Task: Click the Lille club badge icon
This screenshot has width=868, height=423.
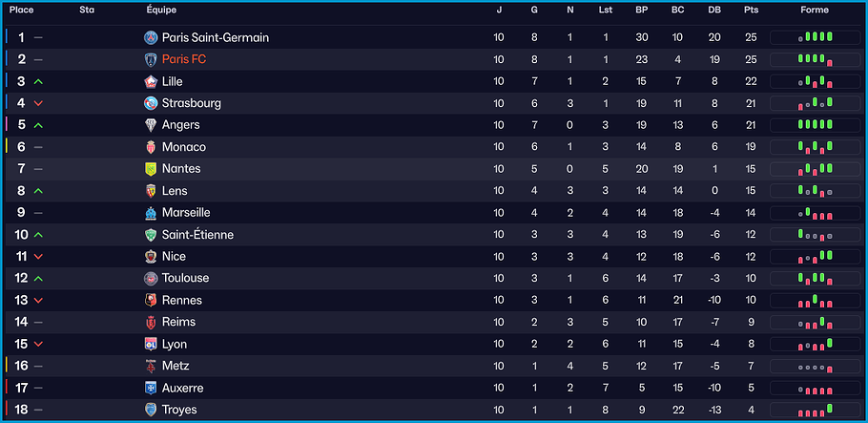Action: pyautogui.click(x=151, y=81)
